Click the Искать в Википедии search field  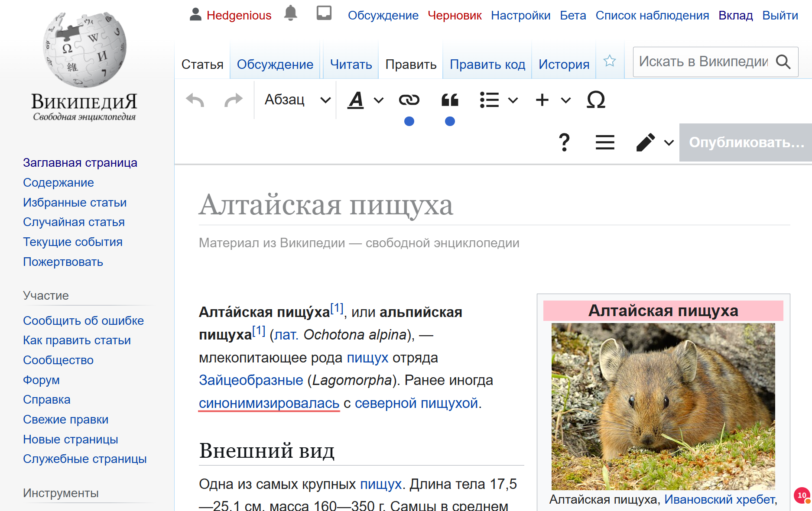(703, 62)
